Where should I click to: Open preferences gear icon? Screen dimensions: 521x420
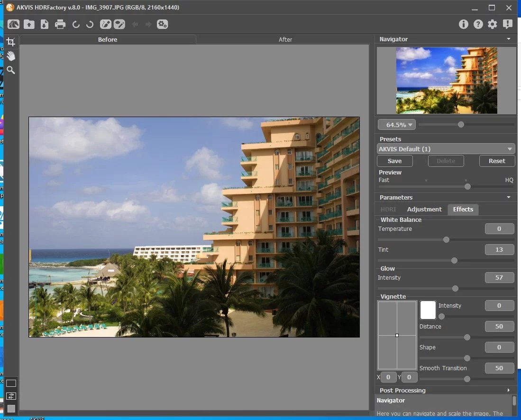click(x=493, y=24)
